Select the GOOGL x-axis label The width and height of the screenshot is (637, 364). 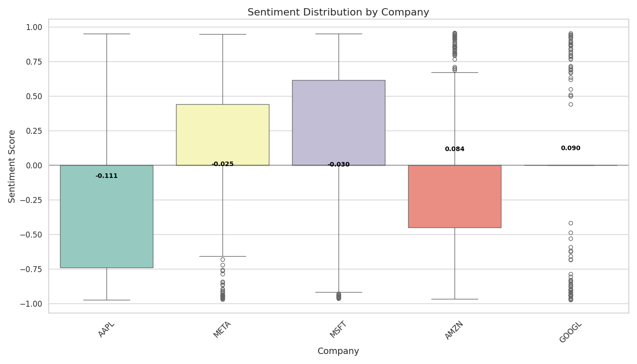570,332
